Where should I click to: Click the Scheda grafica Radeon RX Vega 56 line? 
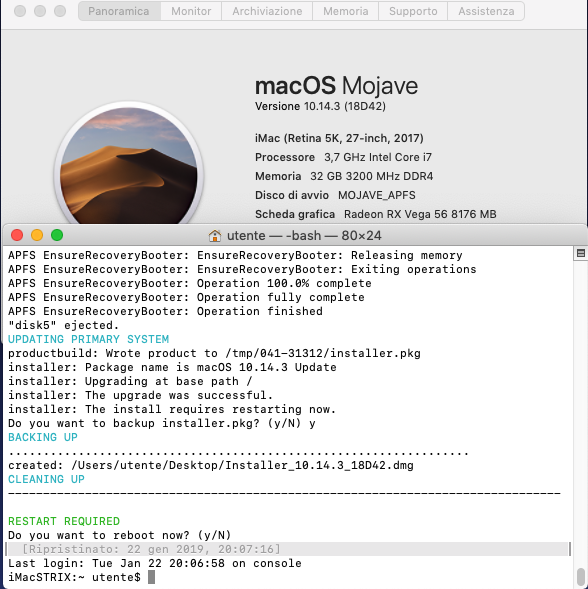376,214
